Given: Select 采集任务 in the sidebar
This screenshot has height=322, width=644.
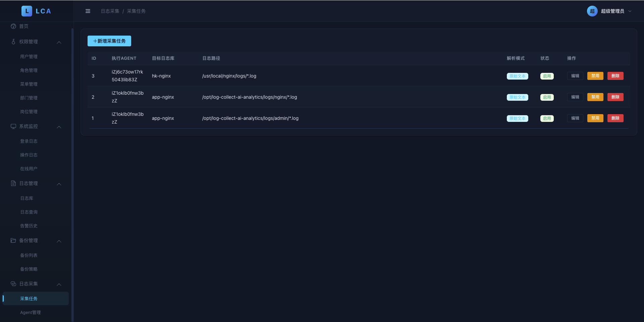Looking at the screenshot, I should (36, 298).
